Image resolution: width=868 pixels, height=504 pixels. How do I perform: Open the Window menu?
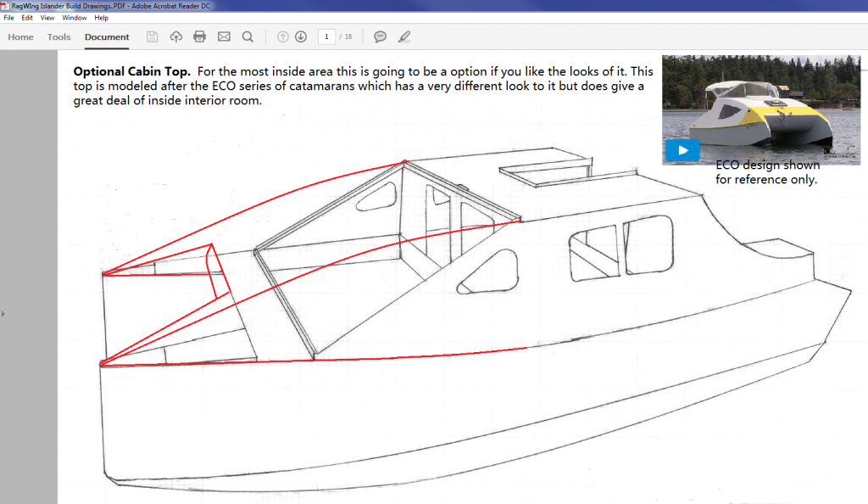(x=74, y=18)
